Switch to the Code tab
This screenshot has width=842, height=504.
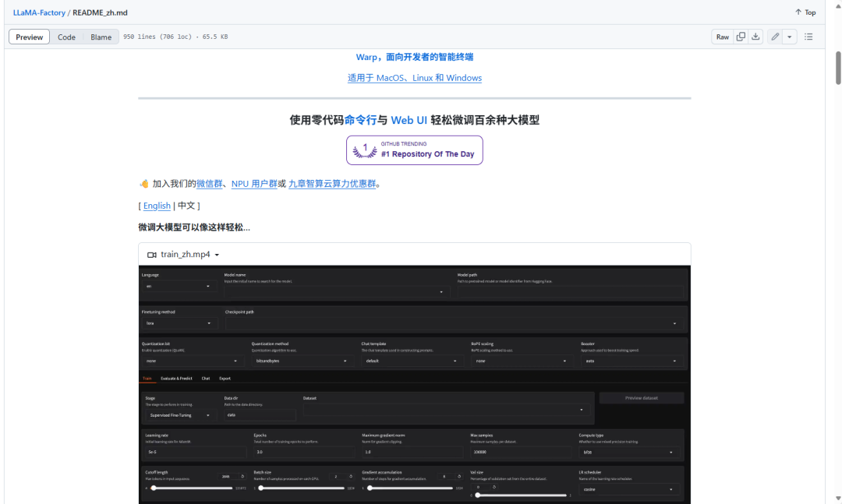pos(66,37)
